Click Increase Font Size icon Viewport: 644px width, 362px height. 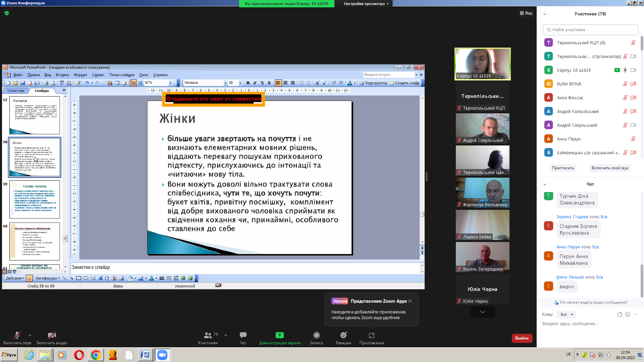(x=317, y=83)
